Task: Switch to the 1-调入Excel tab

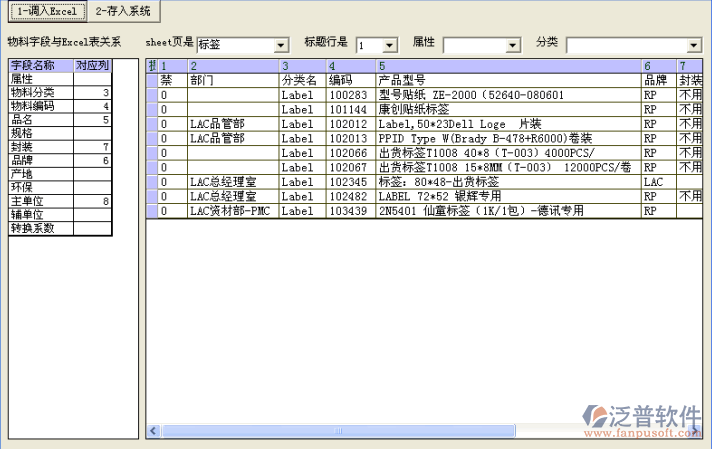Action: point(47,11)
